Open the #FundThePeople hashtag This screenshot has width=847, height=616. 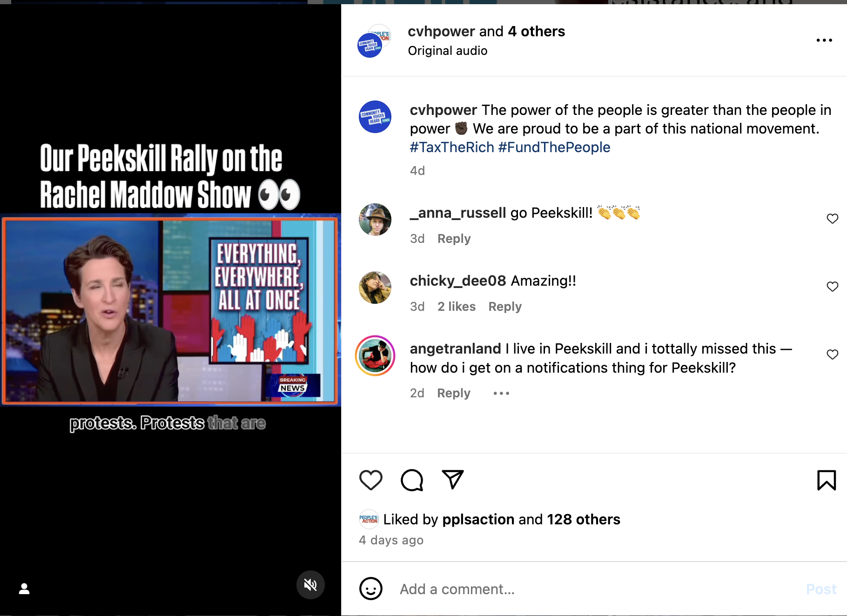tap(554, 147)
